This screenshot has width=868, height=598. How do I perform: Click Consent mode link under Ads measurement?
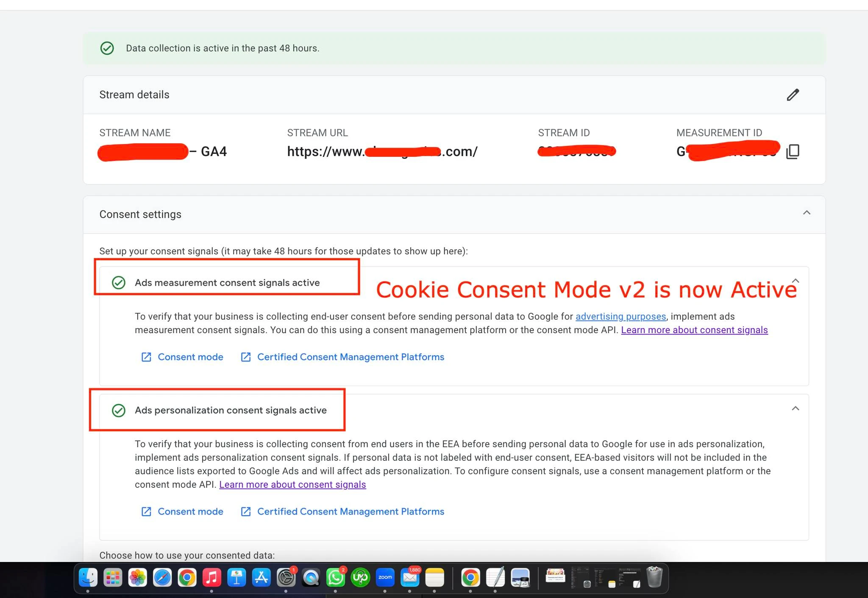coord(190,357)
